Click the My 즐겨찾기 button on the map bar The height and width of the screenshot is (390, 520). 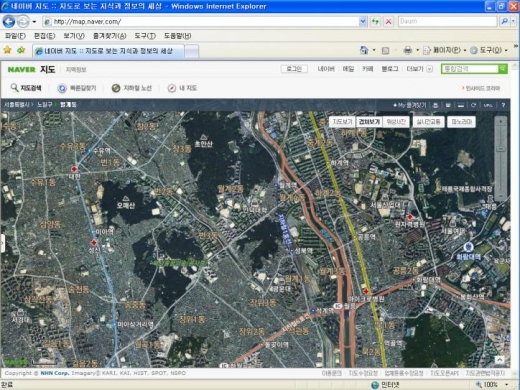click(x=410, y=105)
